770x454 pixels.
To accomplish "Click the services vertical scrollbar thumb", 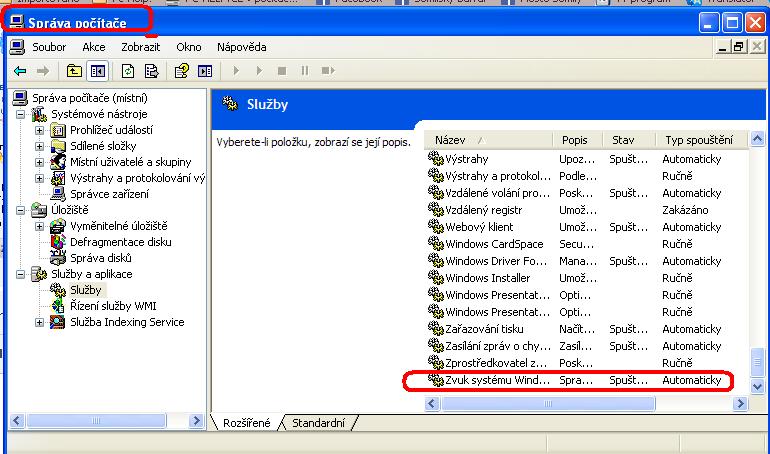I will [x=757, y=362].
